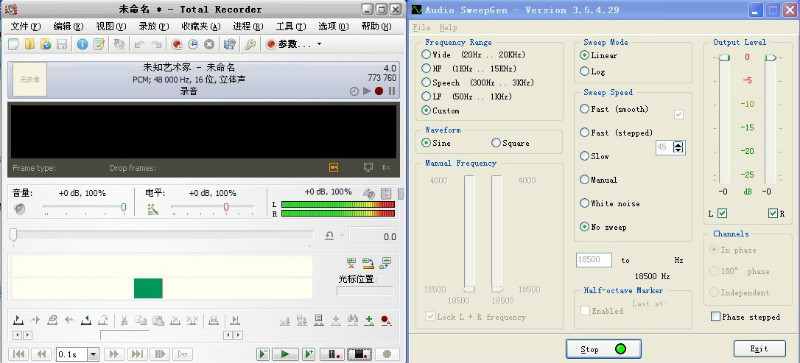
Task: Click the orange video icon in Frame type bar
Action: click(333, 167)
